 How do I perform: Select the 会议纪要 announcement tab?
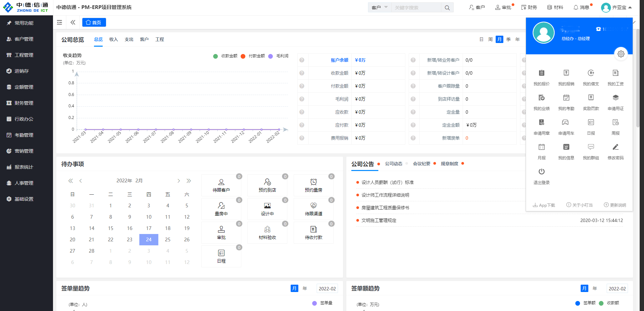click(422, 164)
